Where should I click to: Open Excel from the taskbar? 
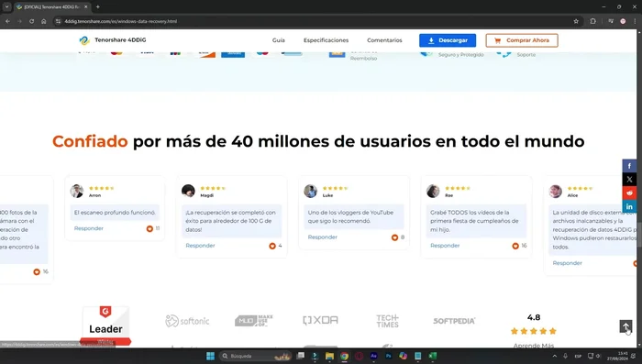[433, 356]
